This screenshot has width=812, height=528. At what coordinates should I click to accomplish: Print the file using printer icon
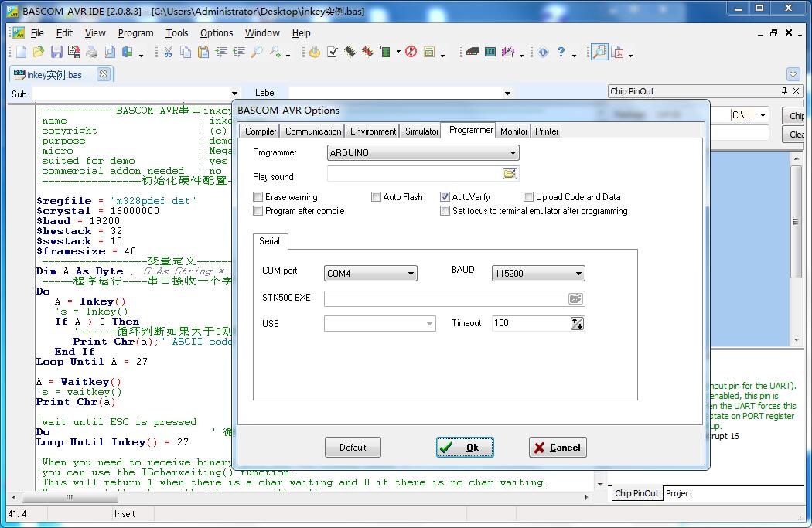click(x=92, y=52)
